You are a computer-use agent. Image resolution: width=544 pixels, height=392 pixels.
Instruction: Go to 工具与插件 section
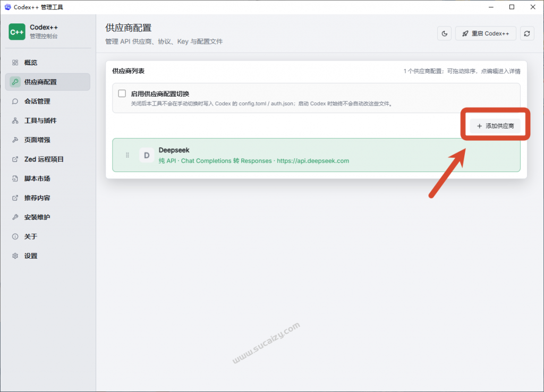tap(47, 121)
